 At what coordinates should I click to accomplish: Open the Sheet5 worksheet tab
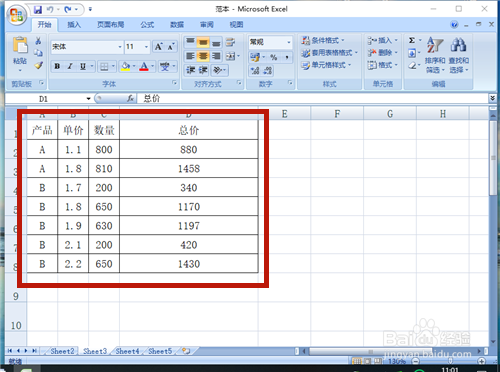[160, 351]
